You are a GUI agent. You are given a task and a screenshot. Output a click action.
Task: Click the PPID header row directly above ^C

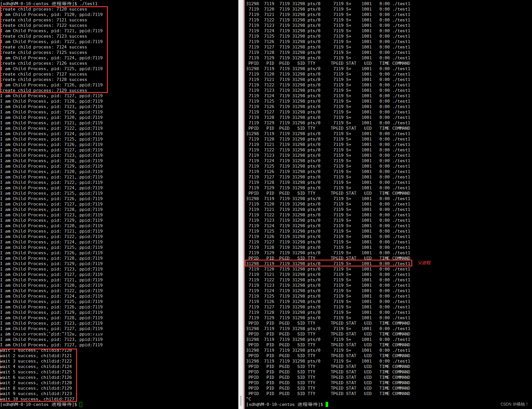tap(329, 394)
